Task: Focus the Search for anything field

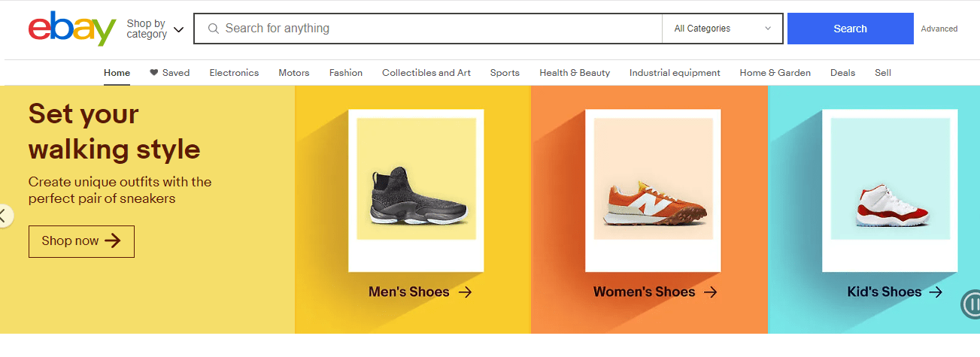Action: (x=428, y=29)
